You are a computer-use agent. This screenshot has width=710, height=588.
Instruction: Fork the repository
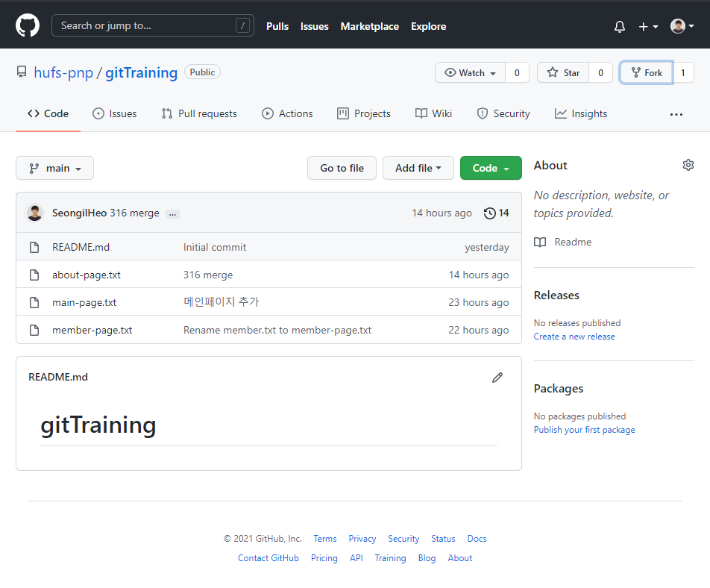tap(646, 73)
